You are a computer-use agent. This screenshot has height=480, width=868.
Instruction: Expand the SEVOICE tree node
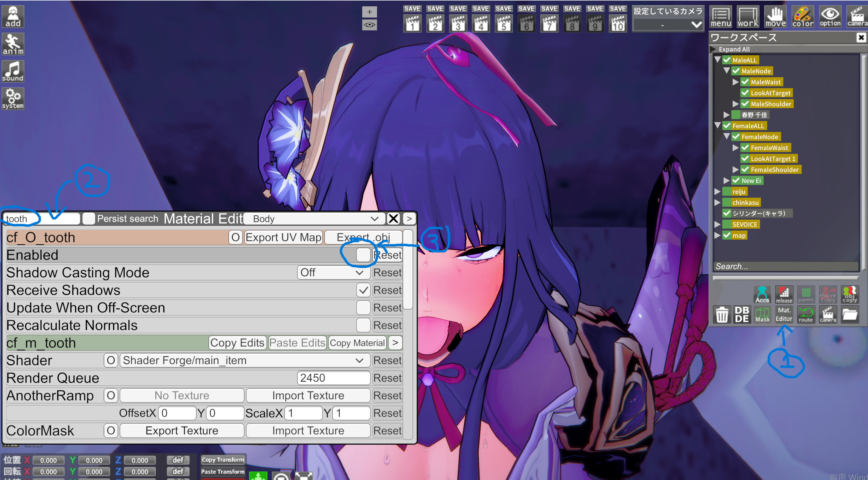coord(717,224)
